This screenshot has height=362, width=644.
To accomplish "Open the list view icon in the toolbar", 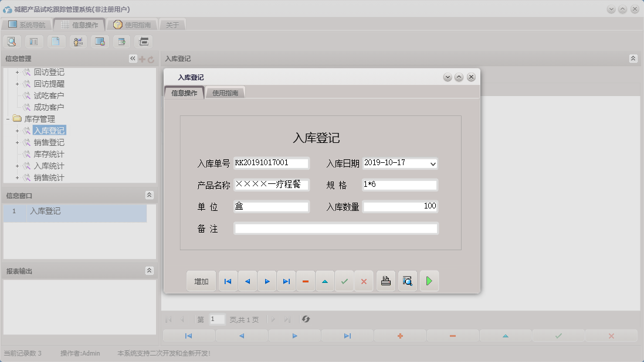I will coord(33,42).
